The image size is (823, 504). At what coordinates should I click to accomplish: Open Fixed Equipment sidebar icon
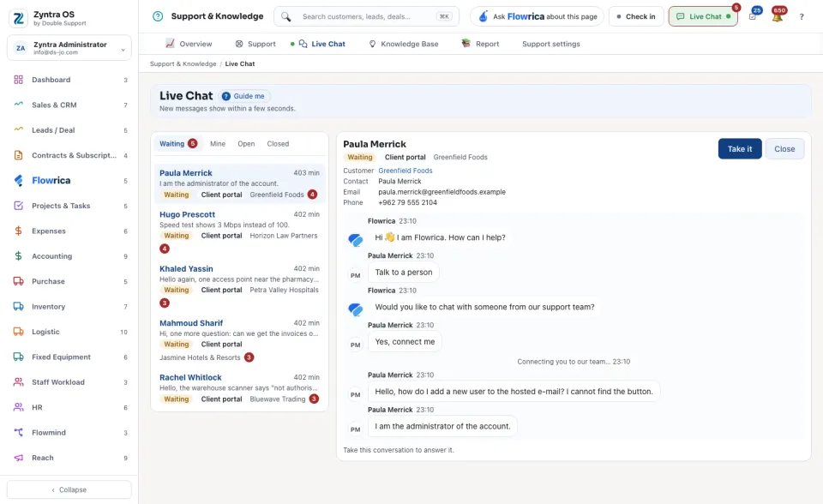tap(18, 357)
